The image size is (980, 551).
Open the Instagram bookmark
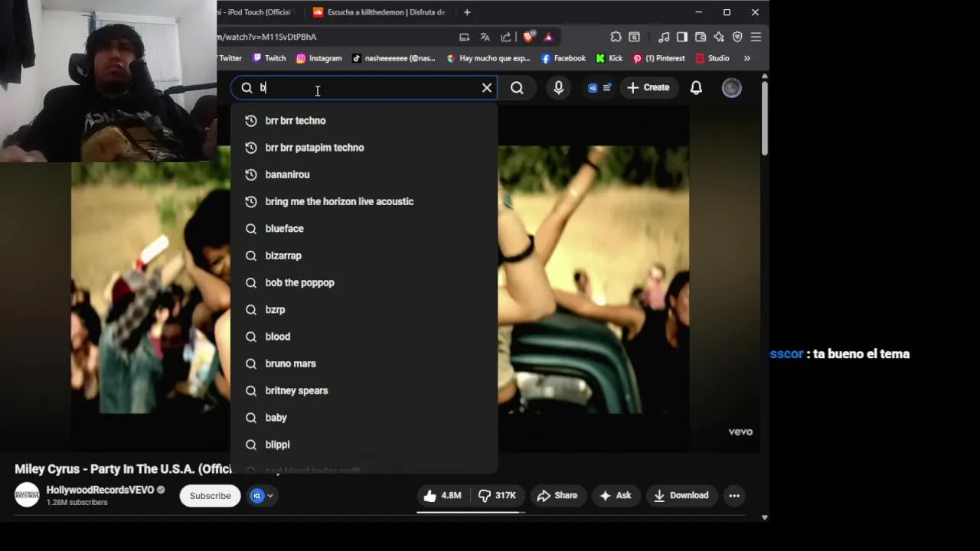pos(318,58)
